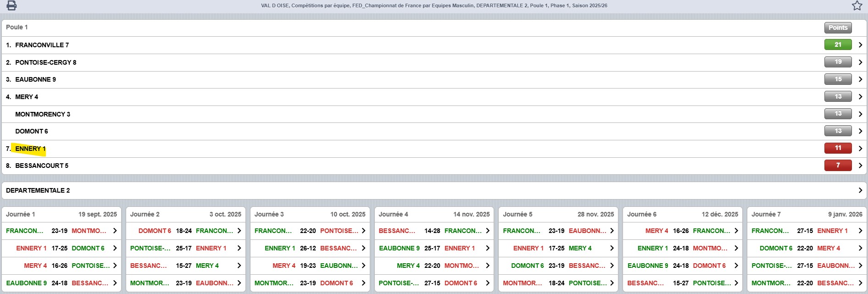
Task: Expand the DEPARTEMENTALE 2 section
Action: point(860,190)
